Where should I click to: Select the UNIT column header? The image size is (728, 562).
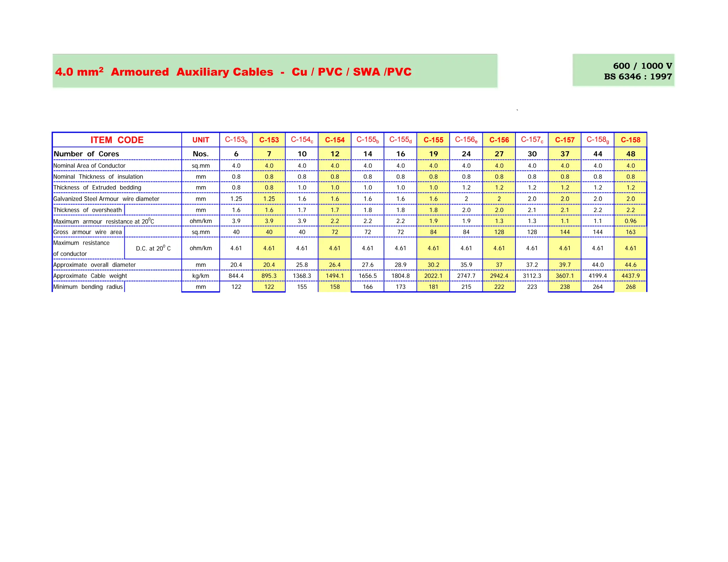[x=200, y=140]
